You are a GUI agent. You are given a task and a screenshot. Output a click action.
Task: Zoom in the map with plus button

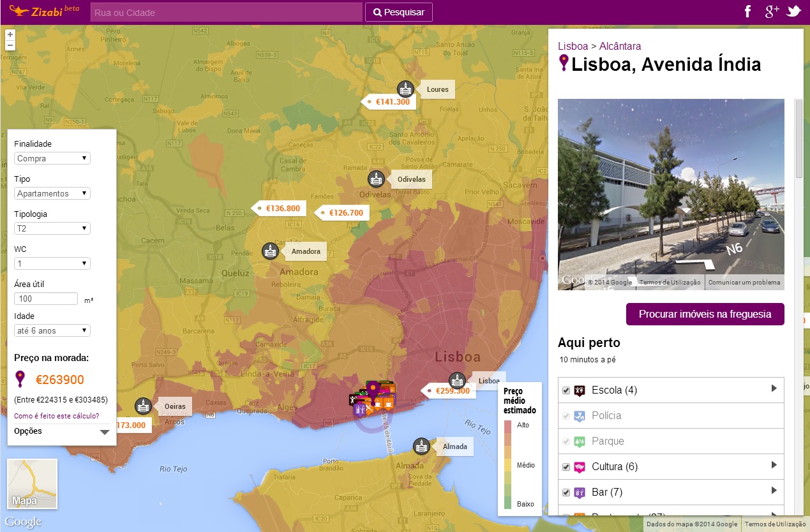(x=10, y=34)
